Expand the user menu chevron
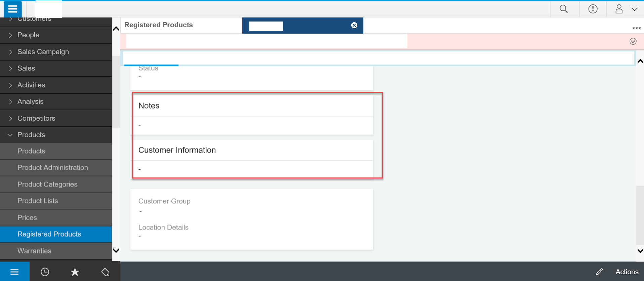Image resolution: width=644 pixels, height=281 pixels. point(635,9)
